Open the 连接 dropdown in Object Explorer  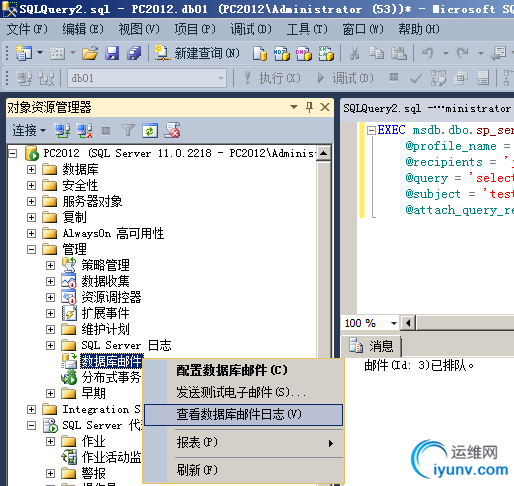(x=29, y=130)
